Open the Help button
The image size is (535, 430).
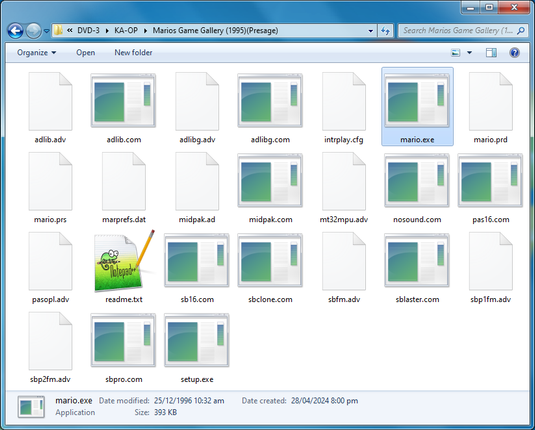click(515, 53)
